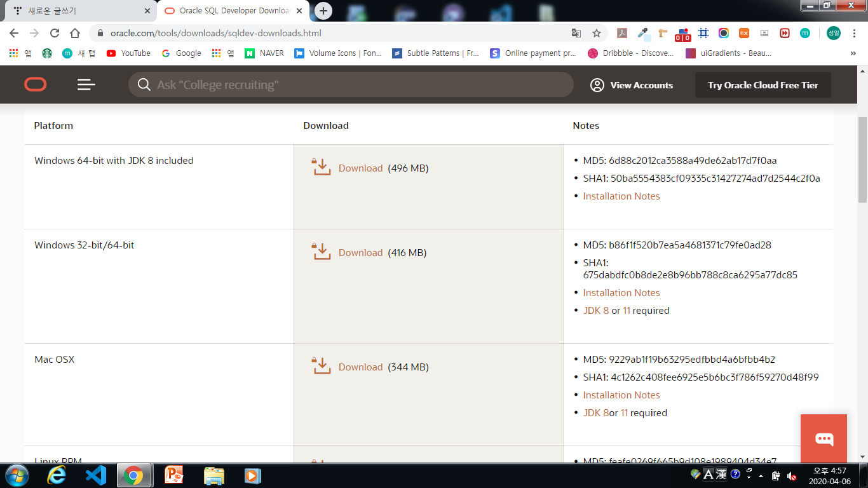This screenshot has height=488, width=868.
Task: Open the Subtle Patterns bookmark
Action: click(x=435, y=53)
